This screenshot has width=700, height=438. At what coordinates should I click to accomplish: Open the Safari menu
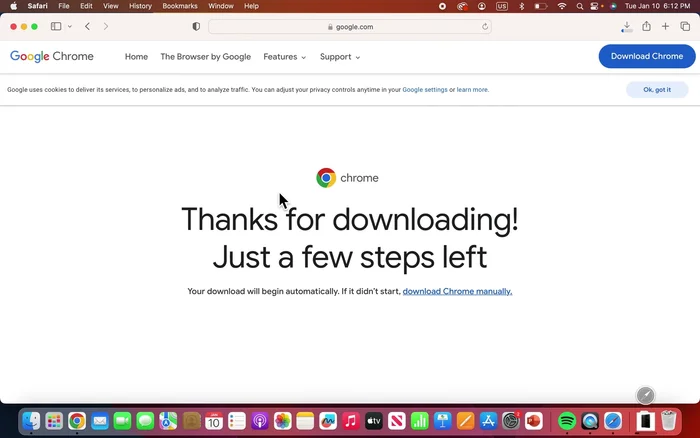click(38, 6)
